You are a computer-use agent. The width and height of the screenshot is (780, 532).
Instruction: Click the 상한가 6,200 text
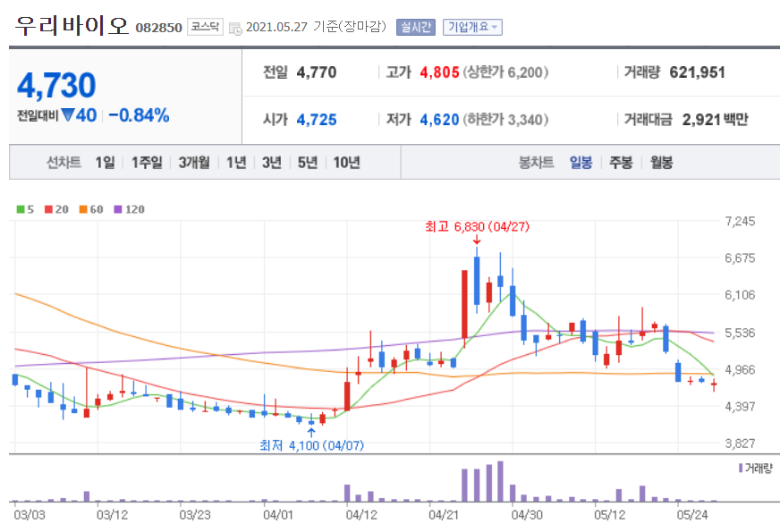[x=505, y=72]
